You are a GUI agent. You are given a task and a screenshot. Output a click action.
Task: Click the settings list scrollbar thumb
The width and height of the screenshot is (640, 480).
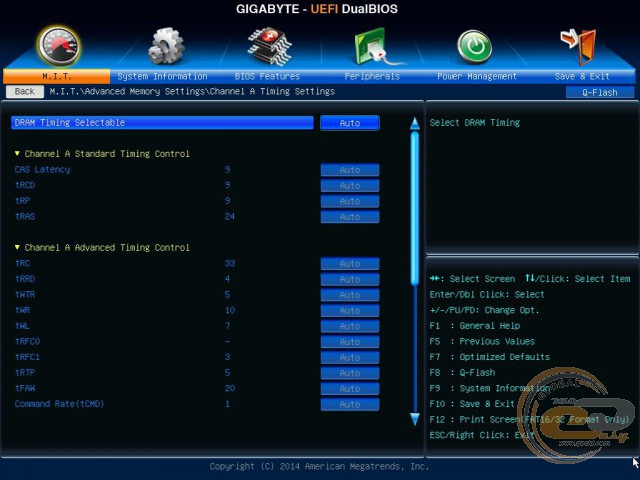pyautogui.click(x=415, y=208)
